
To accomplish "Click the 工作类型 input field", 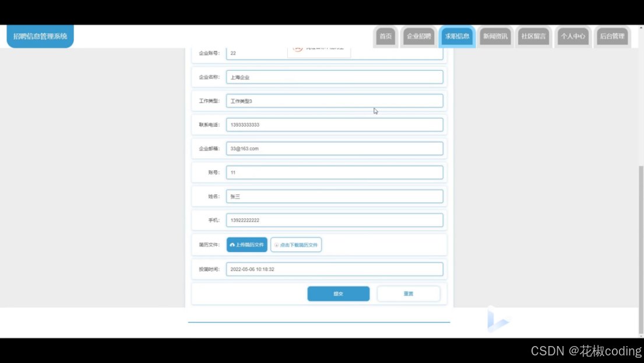I will pyautogui.click(x=335, y=101).
